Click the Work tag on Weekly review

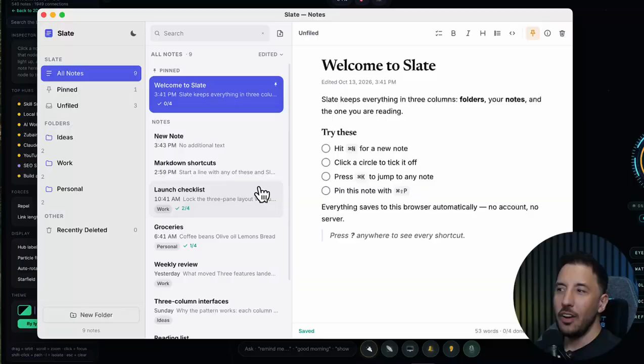coord(163,284)
